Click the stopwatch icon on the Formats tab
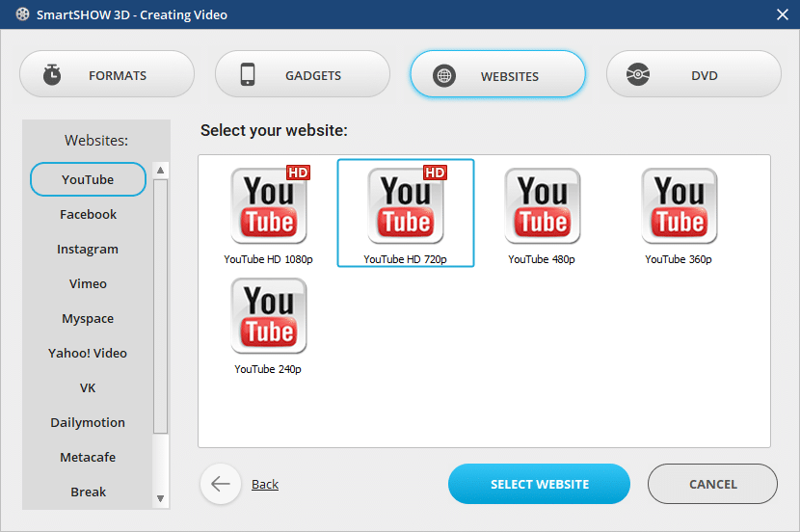This screenshot has width=800, height=532. pyautogui.click(x=52, y=74)
